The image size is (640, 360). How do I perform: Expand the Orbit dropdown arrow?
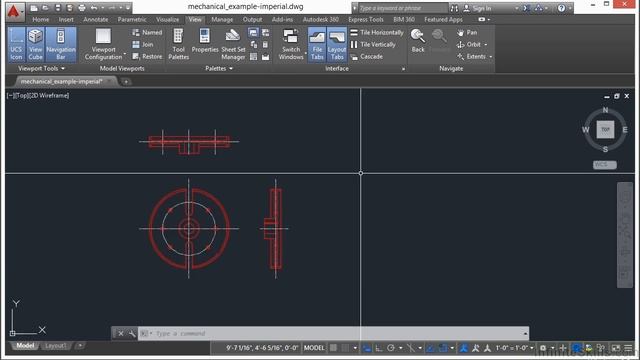486,44
